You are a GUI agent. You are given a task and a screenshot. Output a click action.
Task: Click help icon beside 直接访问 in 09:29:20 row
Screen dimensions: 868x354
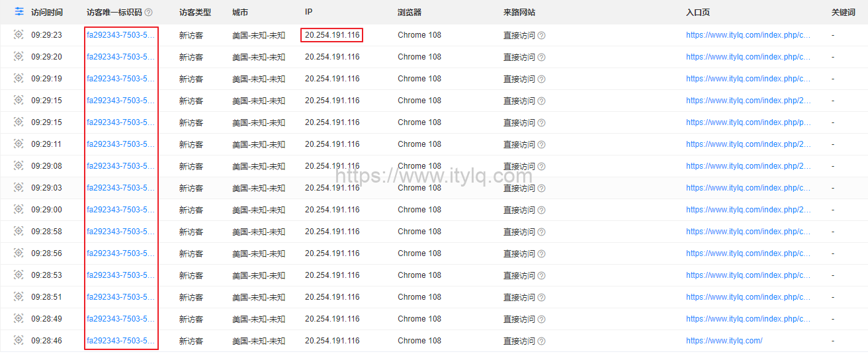[541, 58]
